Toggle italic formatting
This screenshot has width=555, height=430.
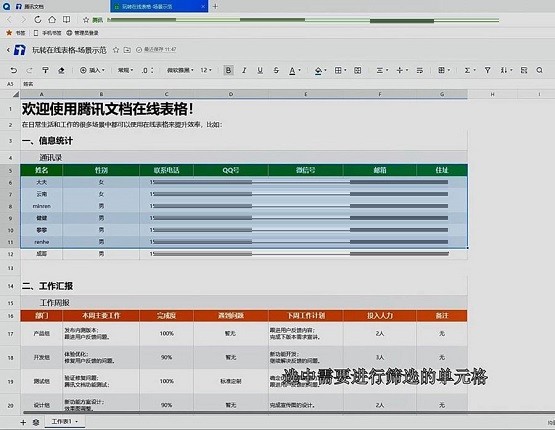(x=244, y=70)
